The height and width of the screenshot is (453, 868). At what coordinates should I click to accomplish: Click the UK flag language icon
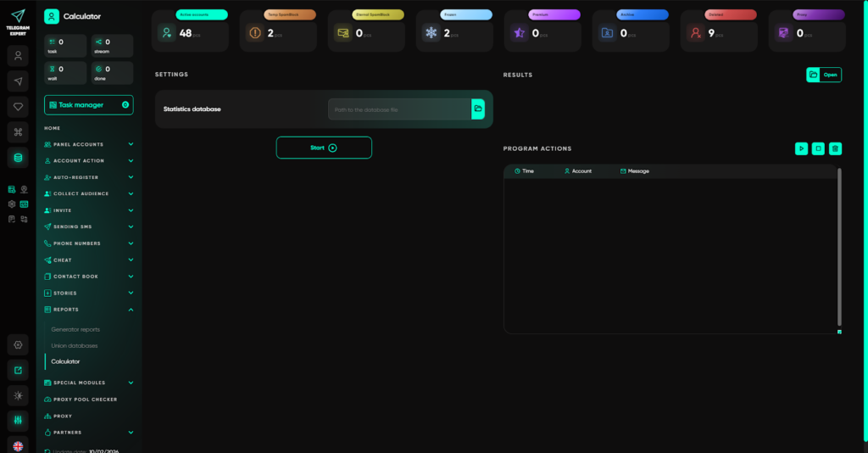pyautogui.click(x=18, y=445)
